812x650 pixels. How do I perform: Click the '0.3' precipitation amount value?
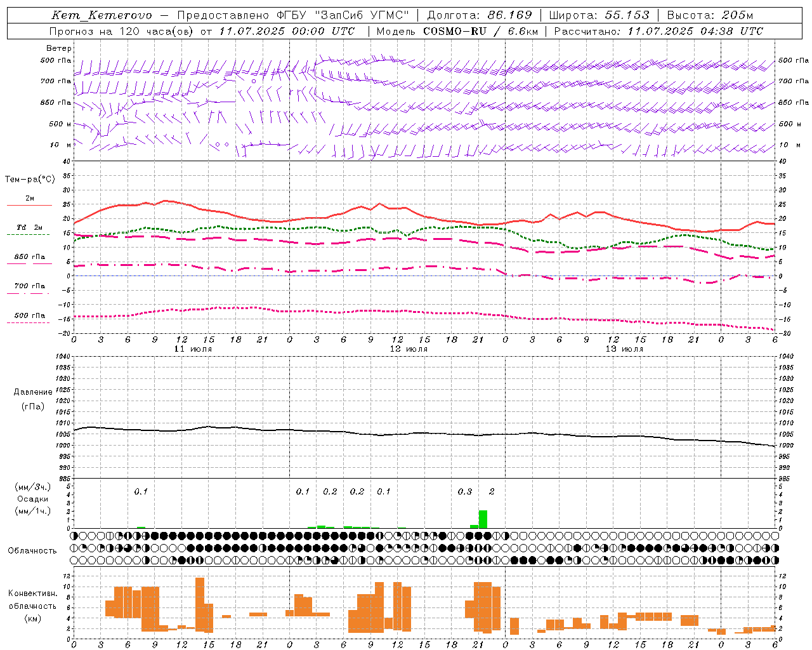465,491
